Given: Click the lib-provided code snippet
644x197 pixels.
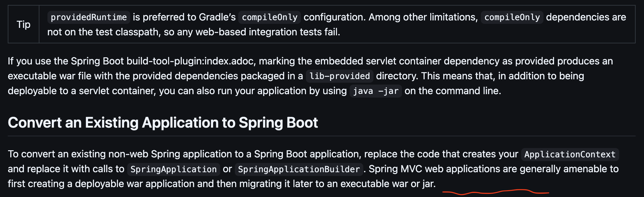Looking at the screenshot, I should (x=340, y=76).
